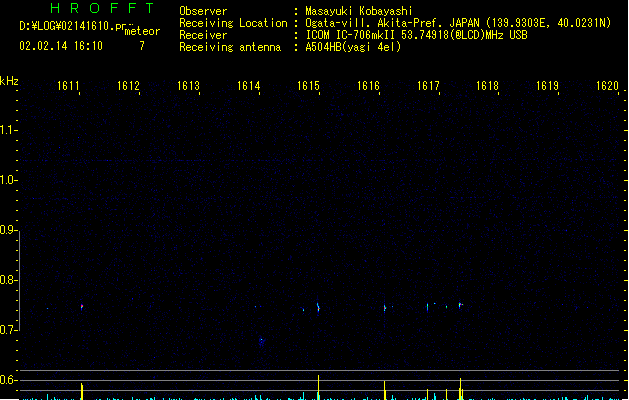Click the Observer field label
The image size is (629, 400).
[203, 11]
